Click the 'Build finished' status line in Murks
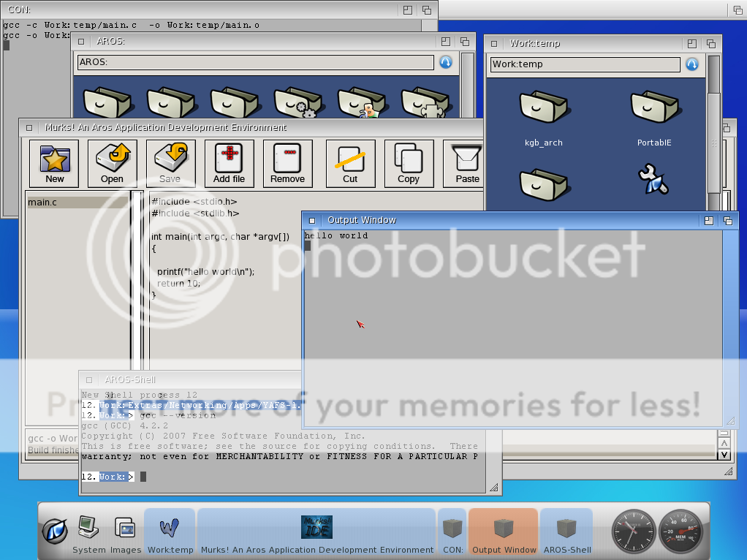 53,450
